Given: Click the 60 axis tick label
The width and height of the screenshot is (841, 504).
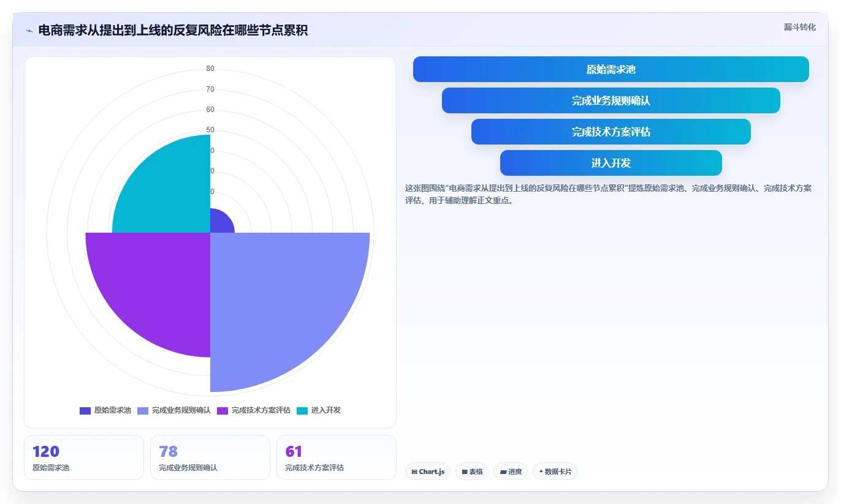Looking at the screenshot, I should [210, 110].
